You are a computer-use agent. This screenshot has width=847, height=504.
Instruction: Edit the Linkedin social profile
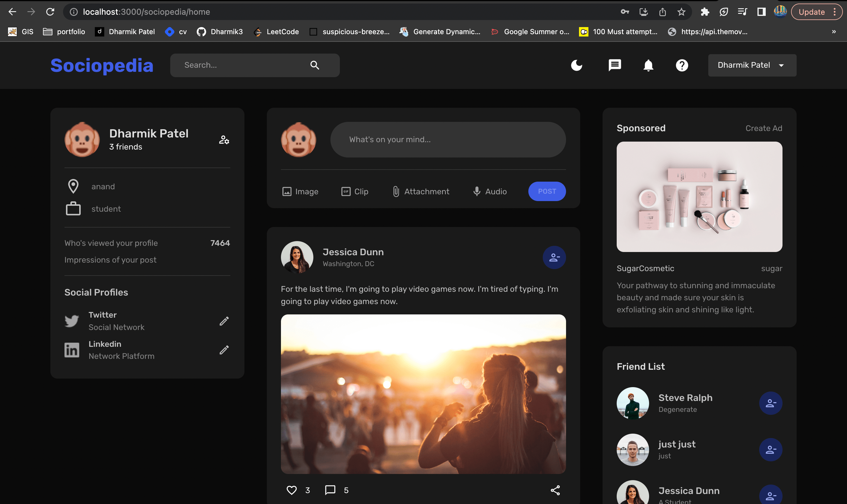coord(224,350)
